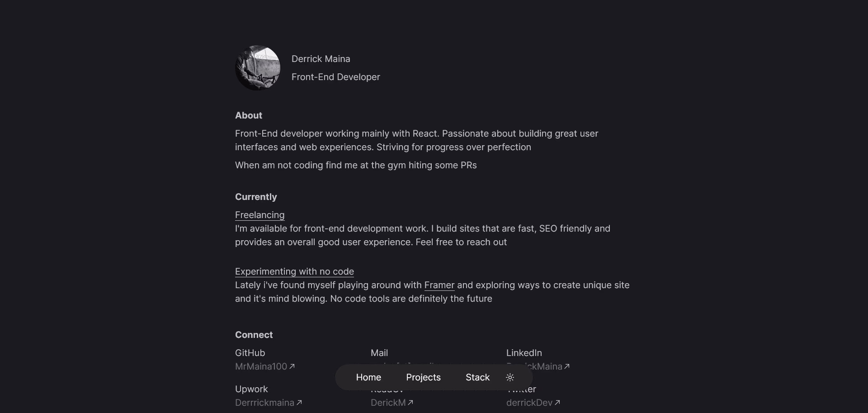Open the Derrrickmaina Upwork profile link
This screenshot has width=868, height=413.
point(264,403)
